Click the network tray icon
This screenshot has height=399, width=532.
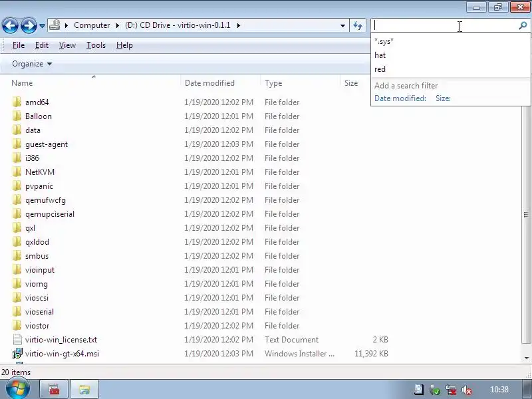pos(451,390)
